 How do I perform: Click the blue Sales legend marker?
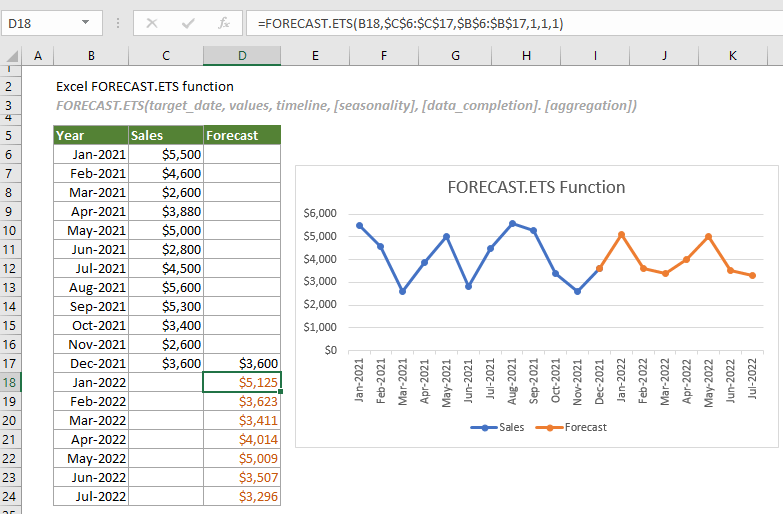(x=484, y=427)
